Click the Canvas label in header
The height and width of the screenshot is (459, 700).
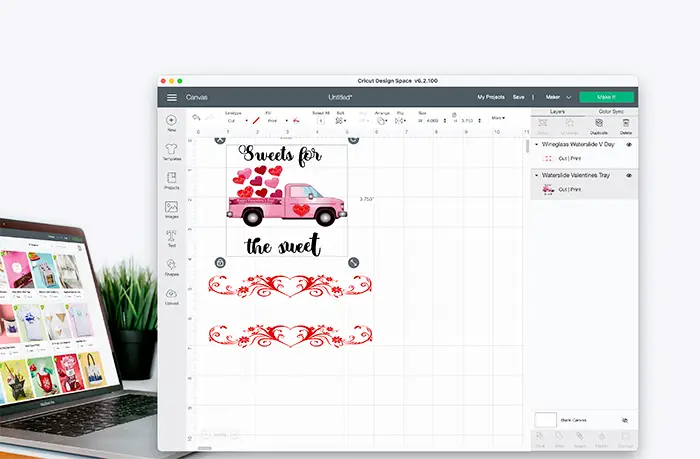click(x=196, y=97)
